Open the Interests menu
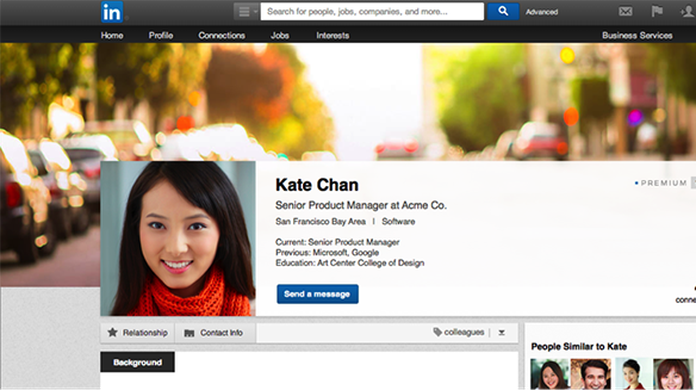 point(332,35)
